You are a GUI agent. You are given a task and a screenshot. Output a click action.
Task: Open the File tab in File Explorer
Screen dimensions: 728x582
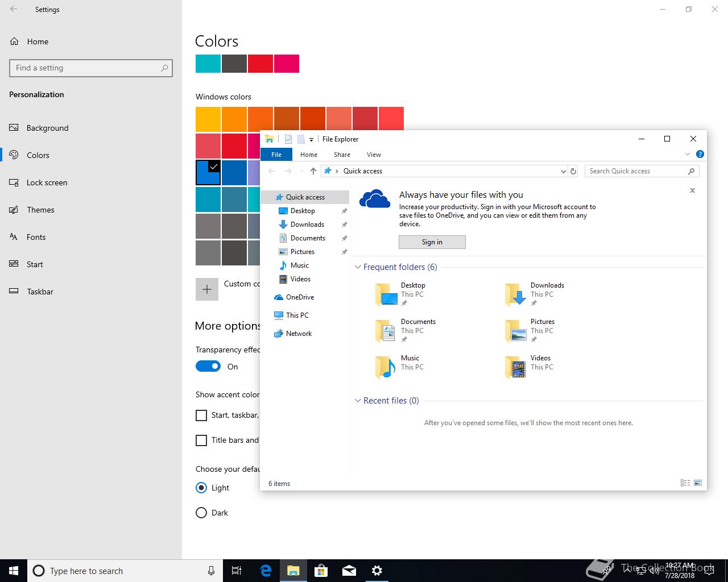click(x=276, y=155)
